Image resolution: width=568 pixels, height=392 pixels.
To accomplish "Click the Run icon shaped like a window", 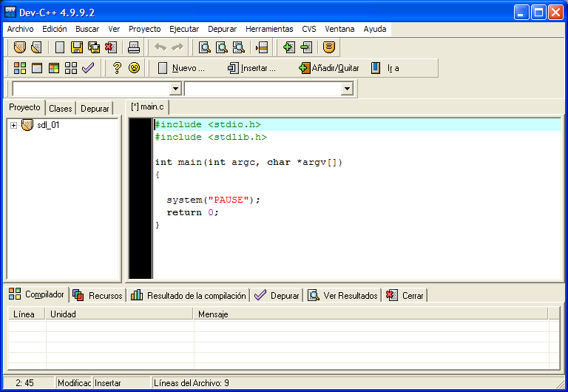I will (x=36, y=68).
